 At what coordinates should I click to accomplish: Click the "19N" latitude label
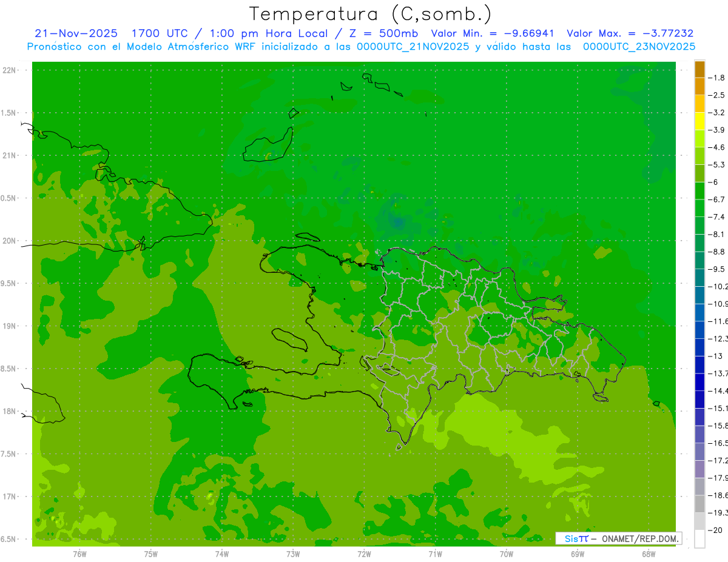pos(9,326)
